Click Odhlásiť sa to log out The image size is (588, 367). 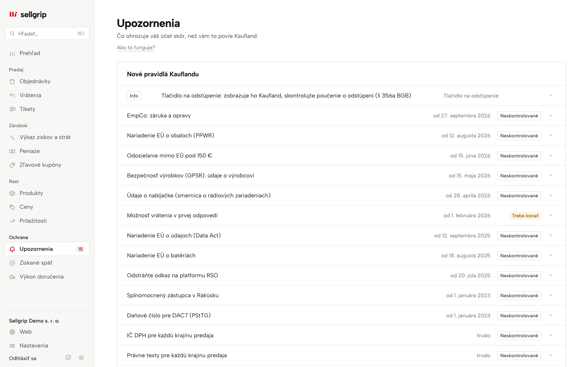(23, 358)
